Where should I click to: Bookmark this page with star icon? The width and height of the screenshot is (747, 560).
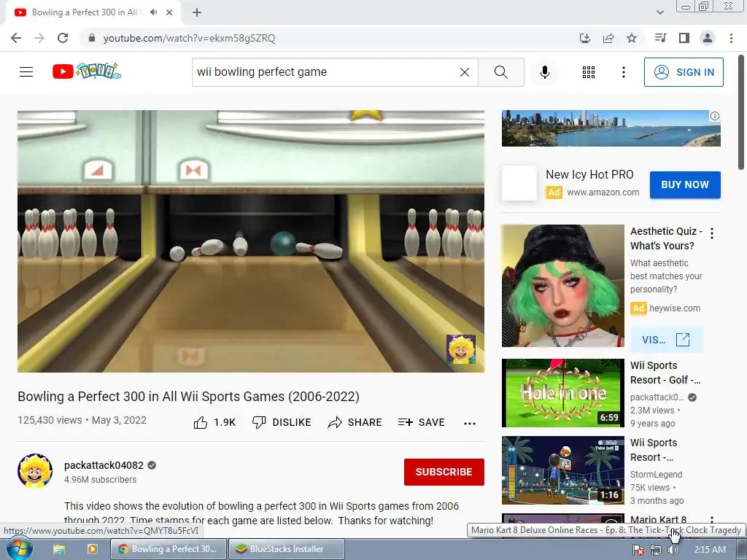(632, 38)
